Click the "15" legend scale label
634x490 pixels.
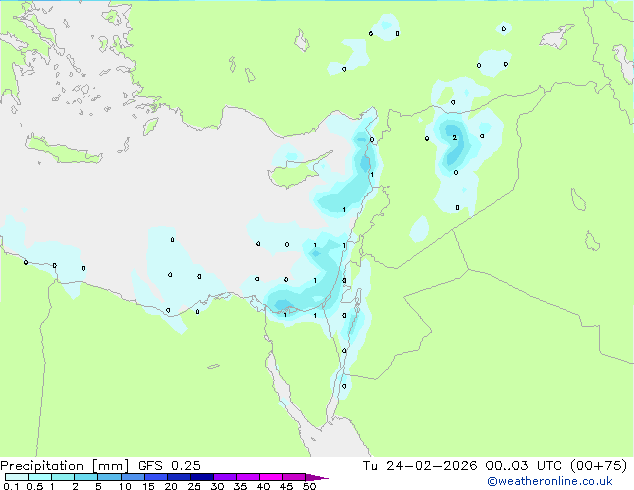[148, 486]
